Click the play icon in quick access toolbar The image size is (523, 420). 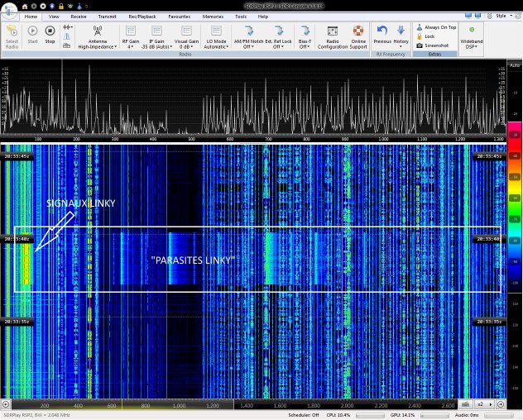[x=34, y=6]
